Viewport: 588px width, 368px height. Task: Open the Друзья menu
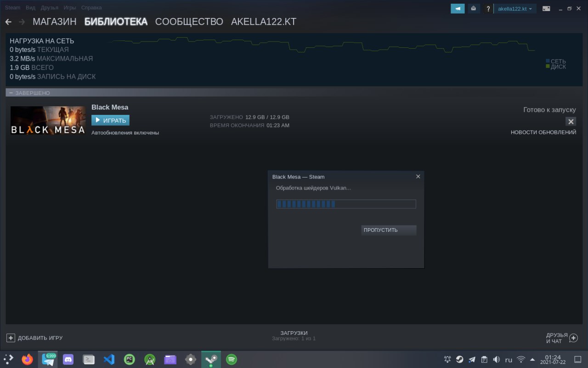tap(49, 8)
